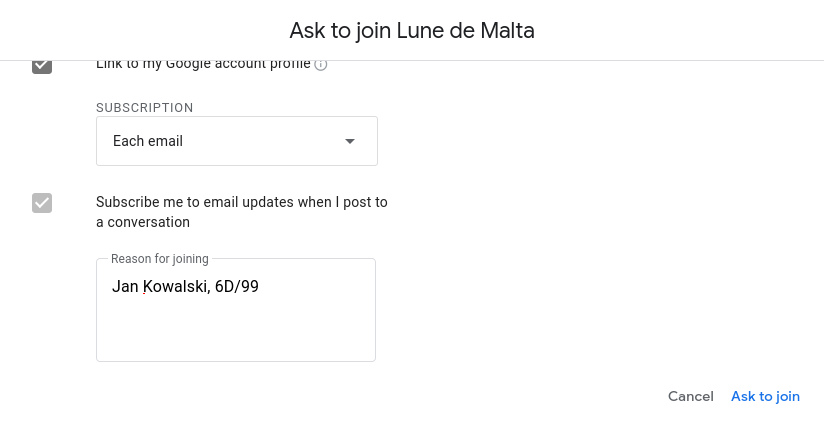
Task: Open the Subscription combo box
Action: (x=236, y=141)
